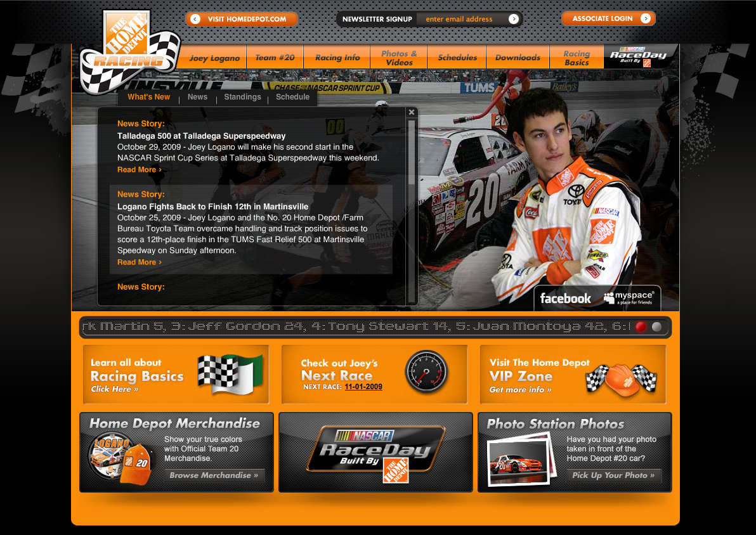
Task: Read More on Logano Martinsville story
Action: (140, 262)
